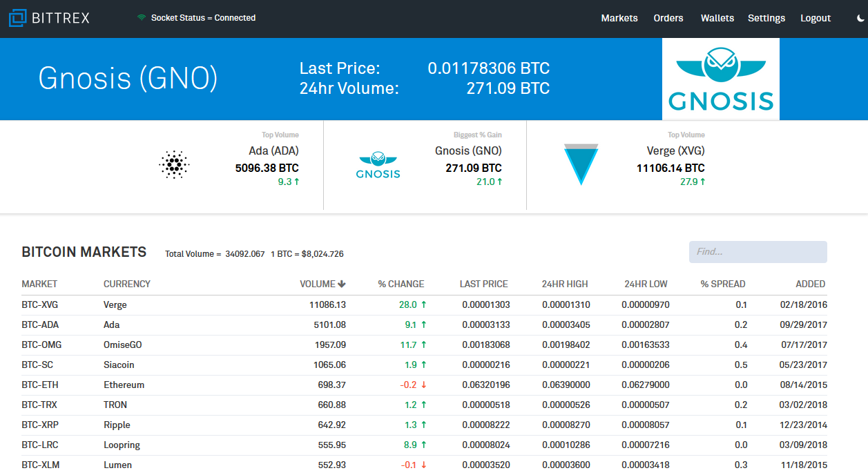This screenshot has height=475, width=868.
Task: Click the 5096.38 BTC Ada volume
Action: coord(267,168)
